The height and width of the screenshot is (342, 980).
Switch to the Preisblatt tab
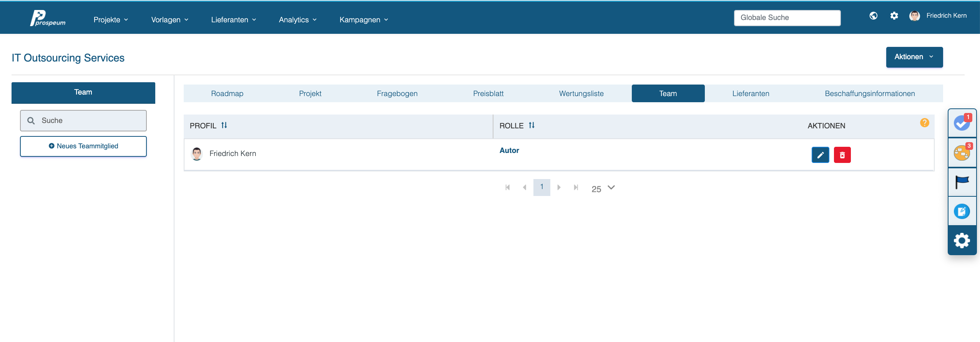488,93
